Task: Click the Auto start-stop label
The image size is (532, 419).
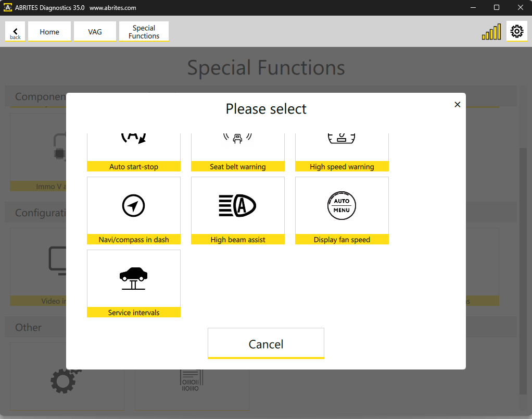Action: (134, 166)
